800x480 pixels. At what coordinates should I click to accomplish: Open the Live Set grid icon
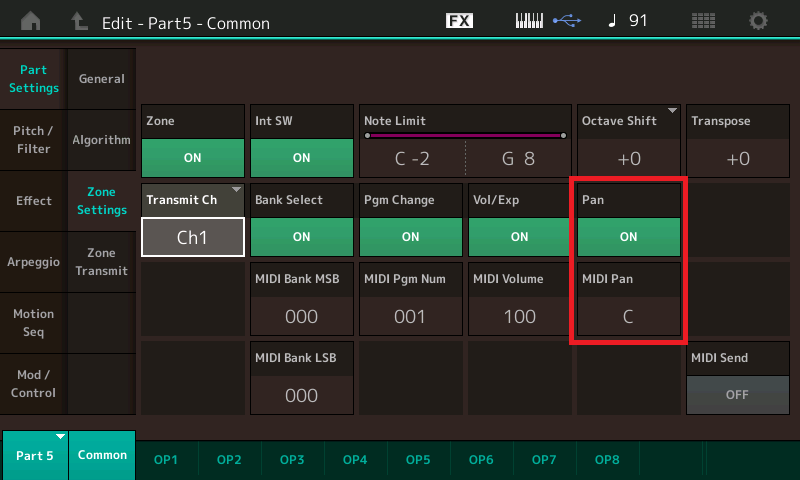click(x=704, y=21)
